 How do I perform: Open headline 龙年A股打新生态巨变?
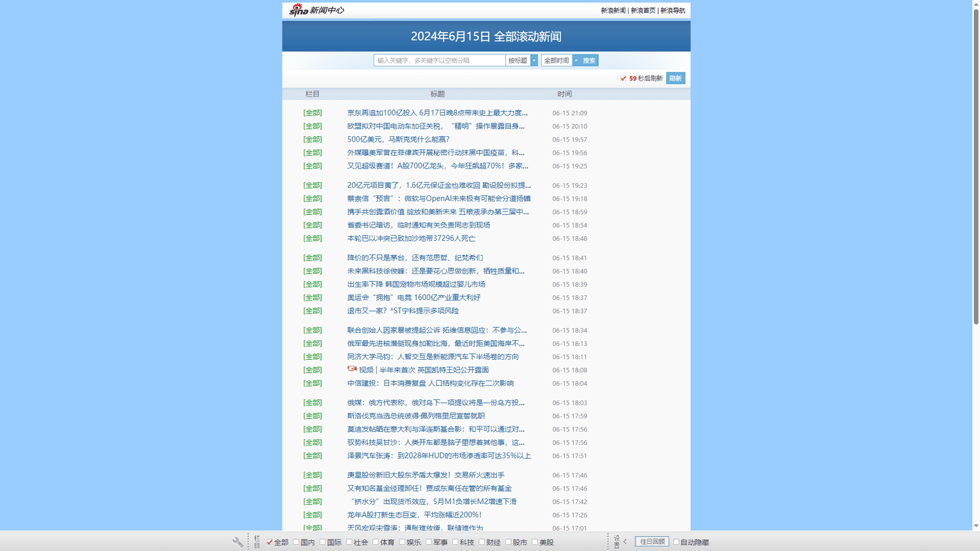pyautogui.click(x=414, y=515)
